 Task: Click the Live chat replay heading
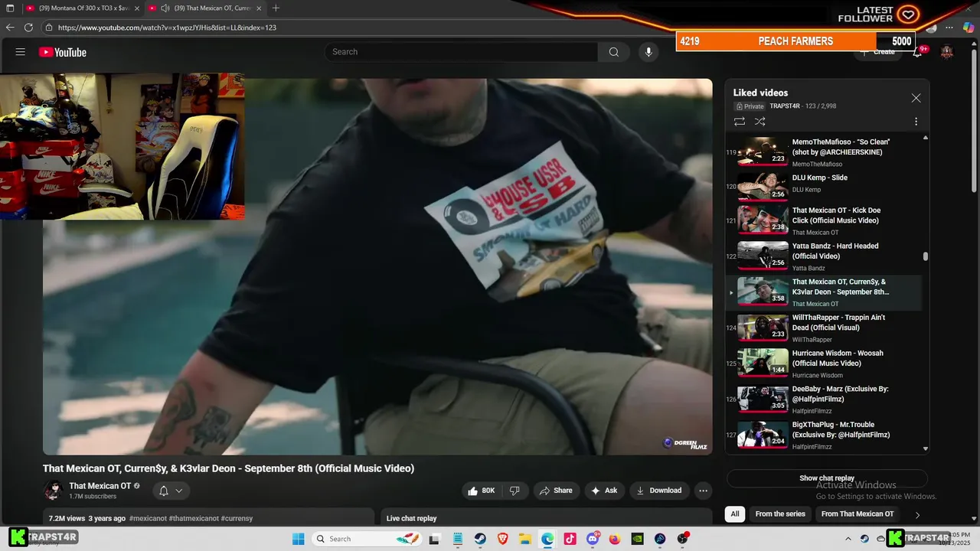[412, 519]
